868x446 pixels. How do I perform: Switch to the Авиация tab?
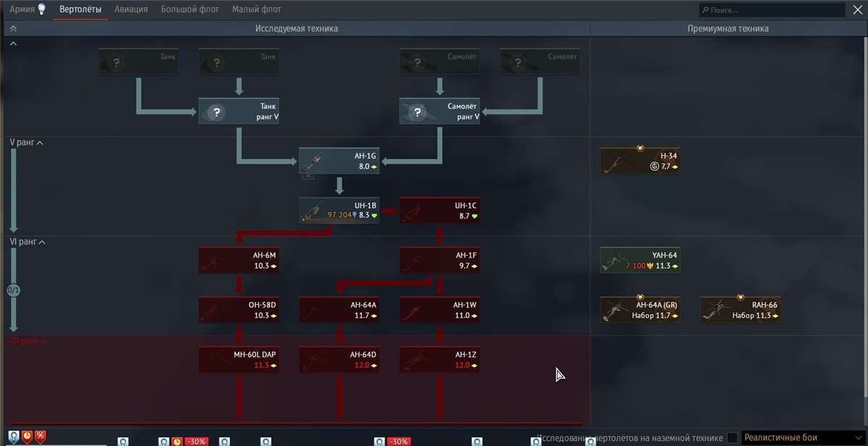[x=131, y=9]
